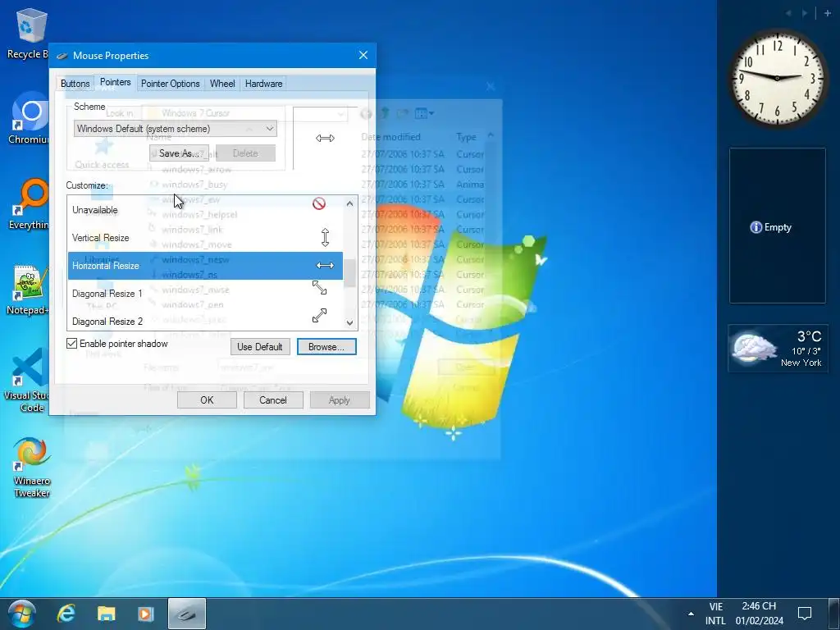Click the Save As... button
Screen dimensions: 840x630
point(179,153)
